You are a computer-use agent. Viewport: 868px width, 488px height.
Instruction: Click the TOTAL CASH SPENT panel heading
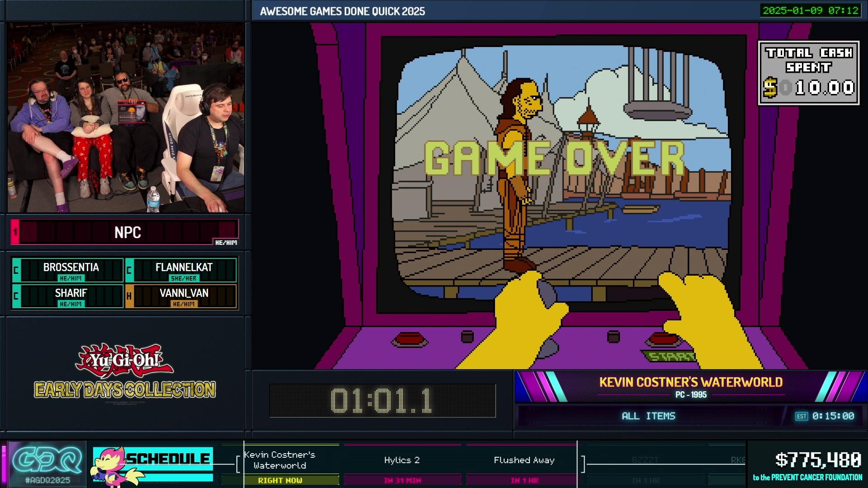(809, 60)
